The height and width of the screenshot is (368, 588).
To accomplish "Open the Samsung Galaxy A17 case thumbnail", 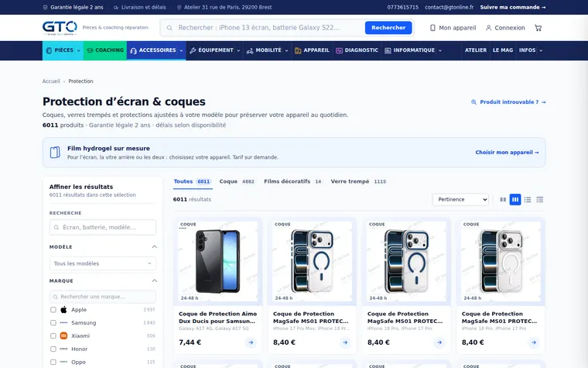I will click(218, 261).
